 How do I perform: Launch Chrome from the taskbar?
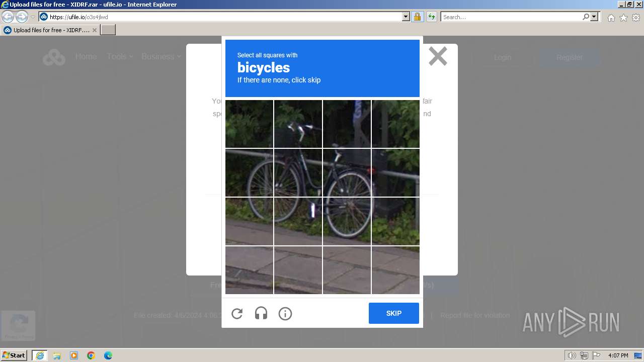[x=91, y=355]
